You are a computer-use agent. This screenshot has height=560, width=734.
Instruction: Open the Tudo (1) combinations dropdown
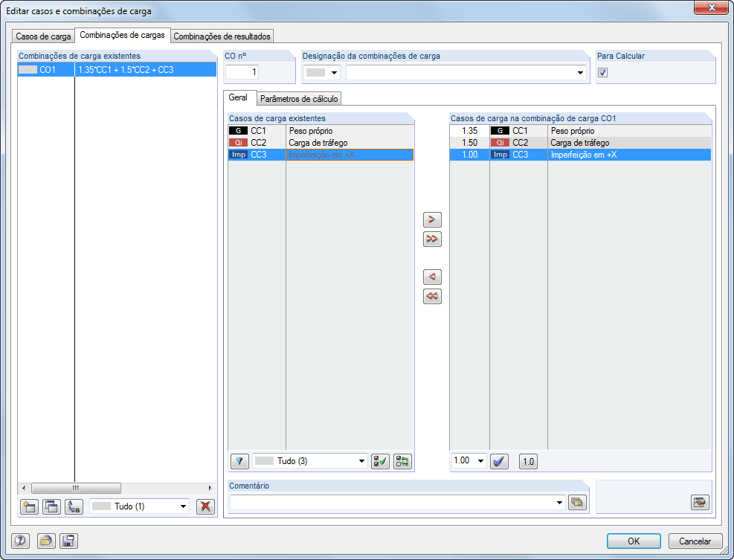(x=140, y=506)
